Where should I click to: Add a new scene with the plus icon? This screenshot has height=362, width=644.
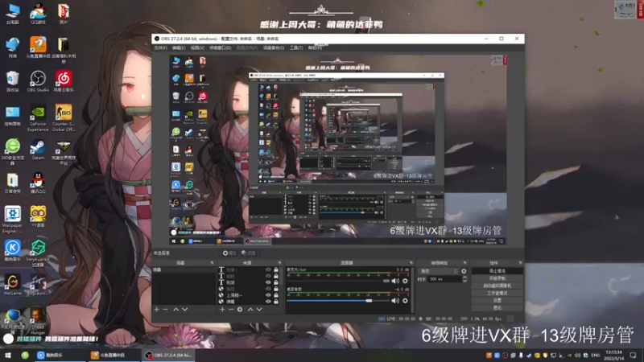click(x=156, y=309)
